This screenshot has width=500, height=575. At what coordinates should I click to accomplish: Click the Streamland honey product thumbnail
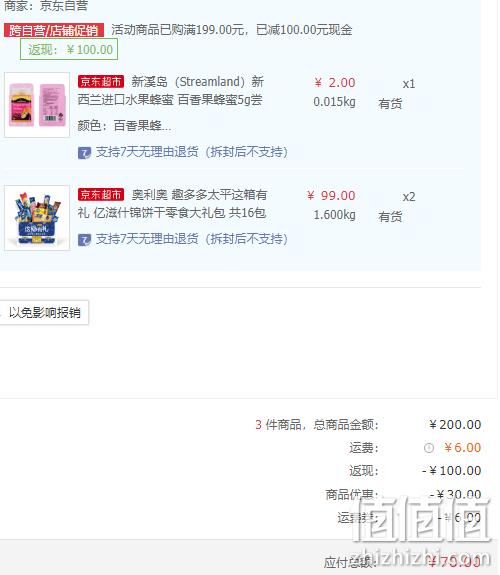(37, 105)
